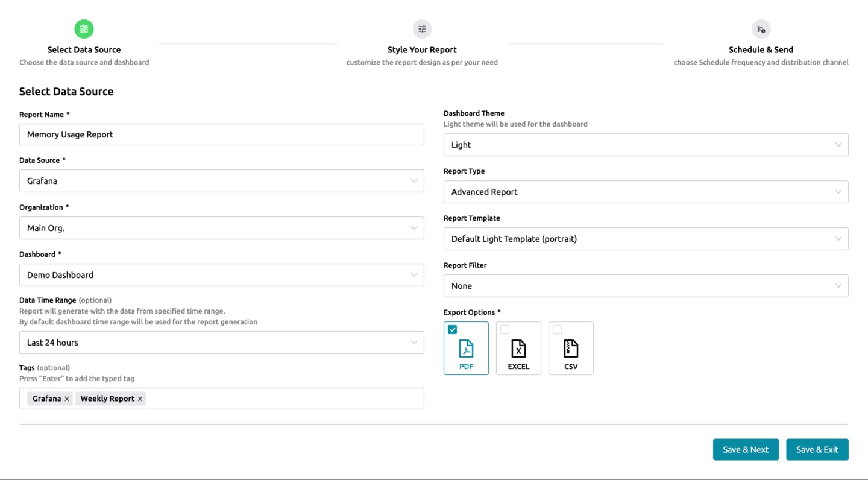Open the Data Time Range dropdown
The width and height of the screenshot is (868, 480).
click(x=221, y=343)
